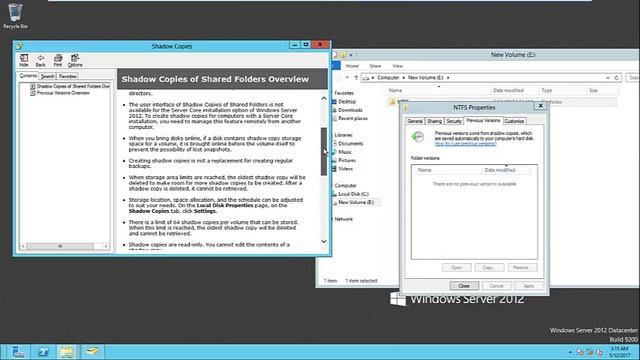
Task: Open recent locations dropdown beside navigation arrows
Action: point(347,78)
